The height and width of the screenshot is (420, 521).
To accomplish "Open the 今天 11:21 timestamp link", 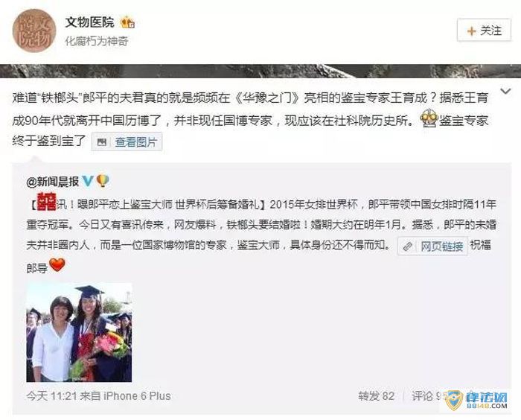I will click(x=52, y=395).
